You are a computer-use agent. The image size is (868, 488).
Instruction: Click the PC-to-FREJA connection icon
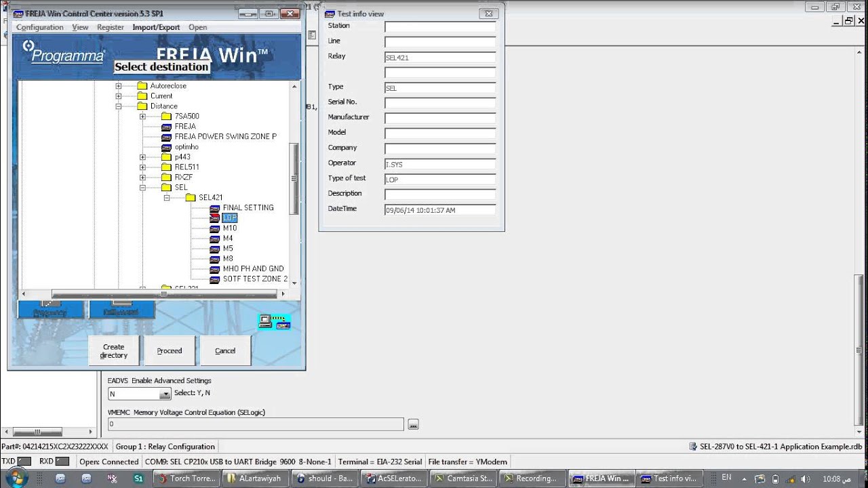pos(275,321)
